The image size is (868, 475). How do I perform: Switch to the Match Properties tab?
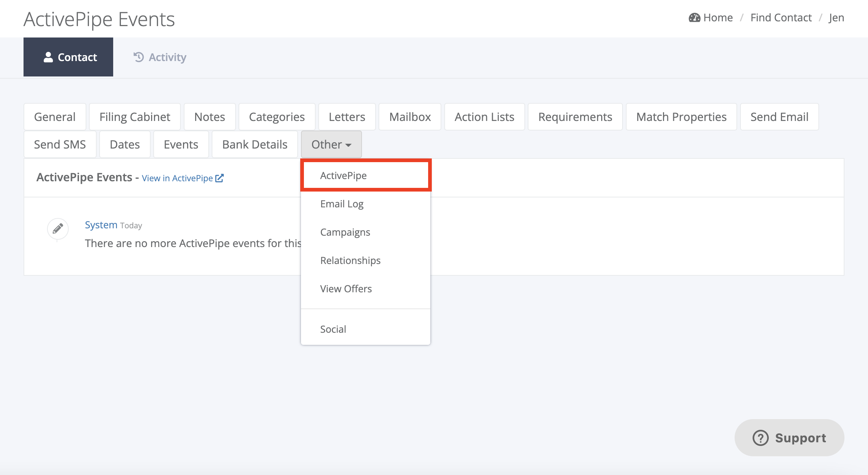click(681, 117)
